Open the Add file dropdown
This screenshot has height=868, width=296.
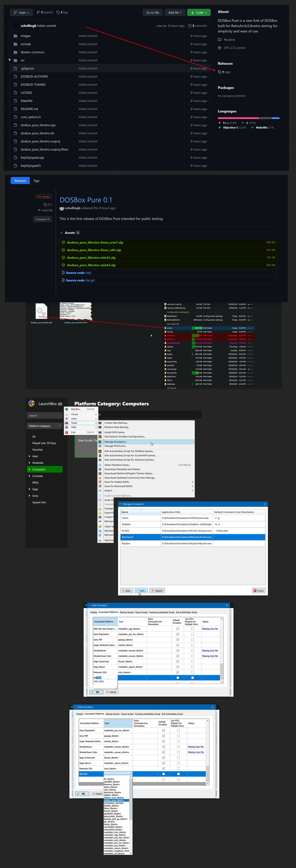[x=175, y=12]
